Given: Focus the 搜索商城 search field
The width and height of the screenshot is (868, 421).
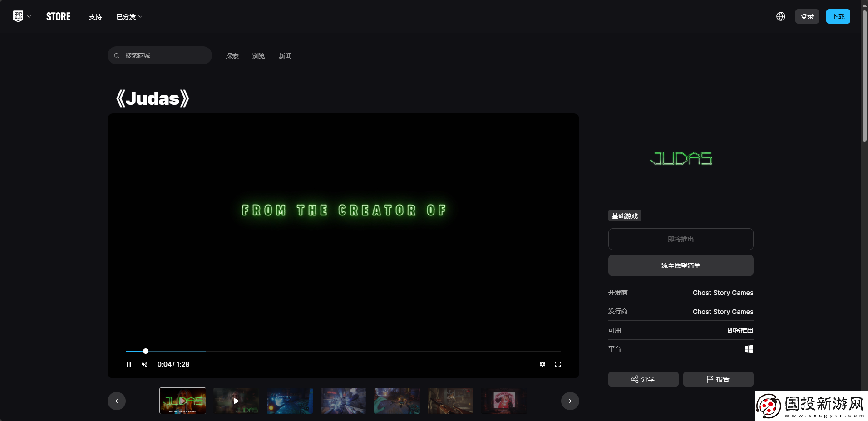Looking at the screenshot, I should point(160,55).
